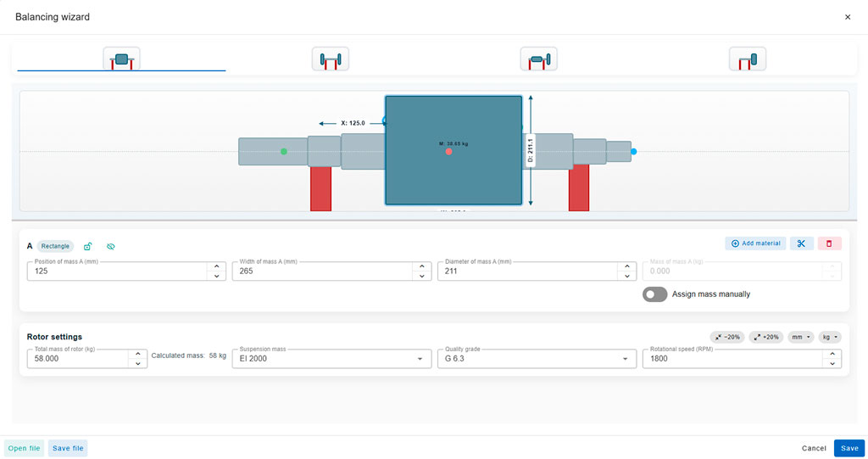The height and width of the screenshot is (459, 868).
Task: Decrease Width of mass A value
Action: click(422, 276)
